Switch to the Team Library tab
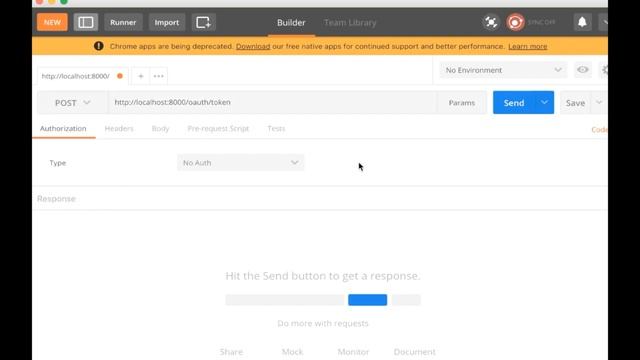This screenshot has height=360, width=640. 350,23
